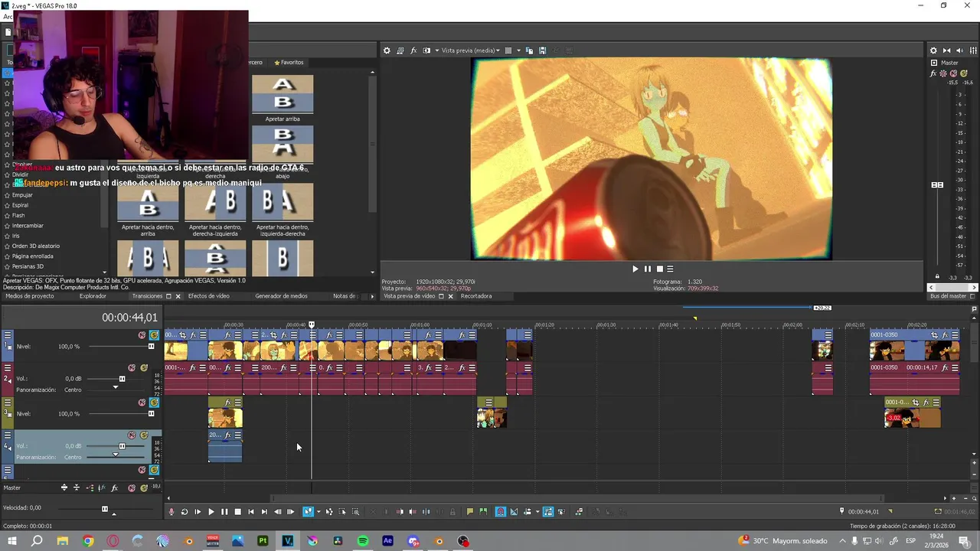Click the Stop button in timeline transport

pyautogui.click(x=237, y=512)
